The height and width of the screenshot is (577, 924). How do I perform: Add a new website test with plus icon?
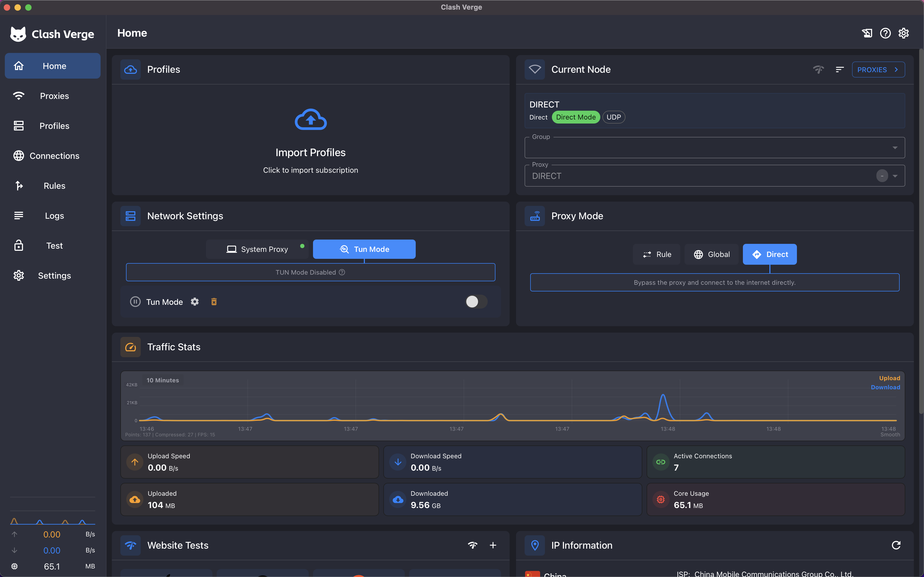493,545
